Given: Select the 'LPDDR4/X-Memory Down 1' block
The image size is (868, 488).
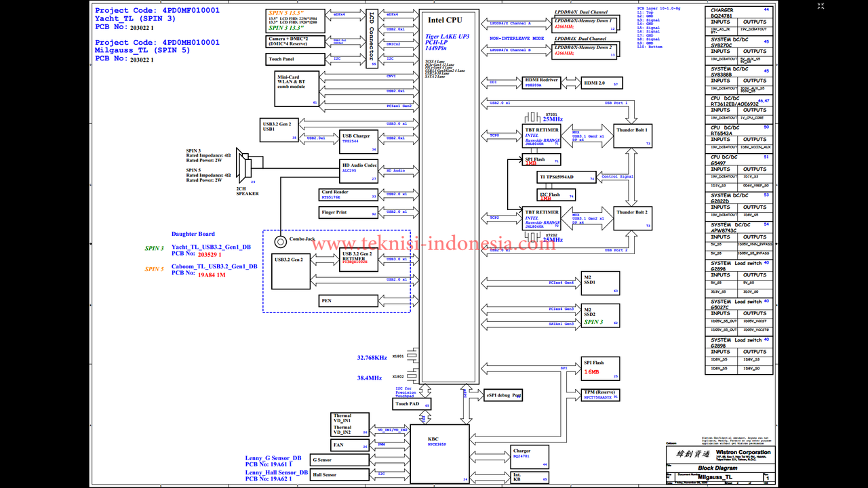Looking at the screenshot, I should [x=583, y=24].
